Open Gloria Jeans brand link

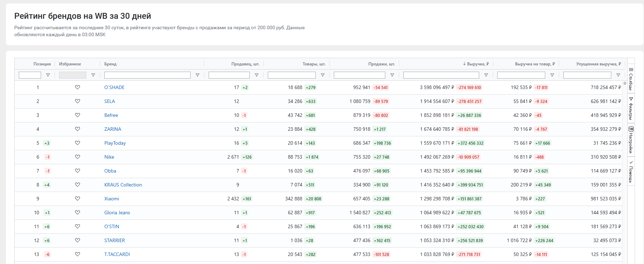tap(117, 213)
